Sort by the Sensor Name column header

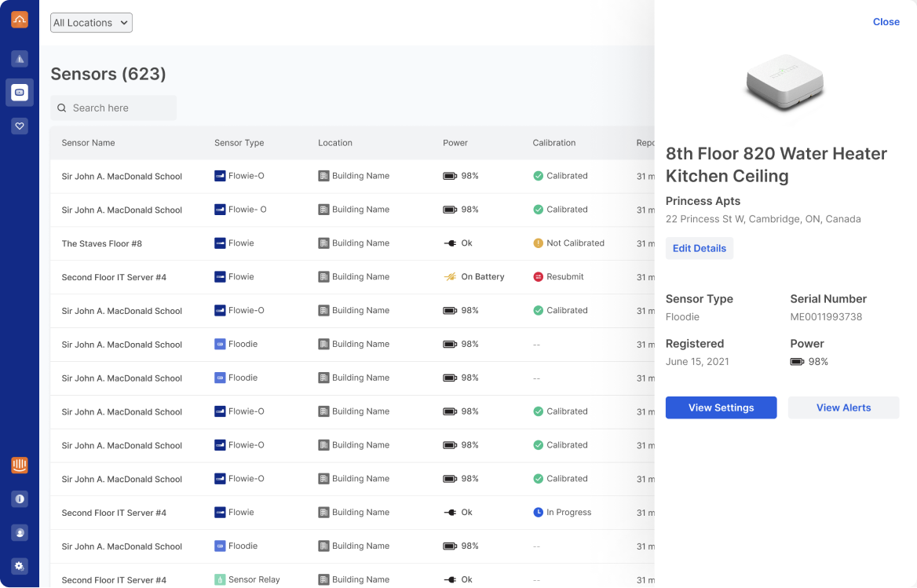coord(88,143)
